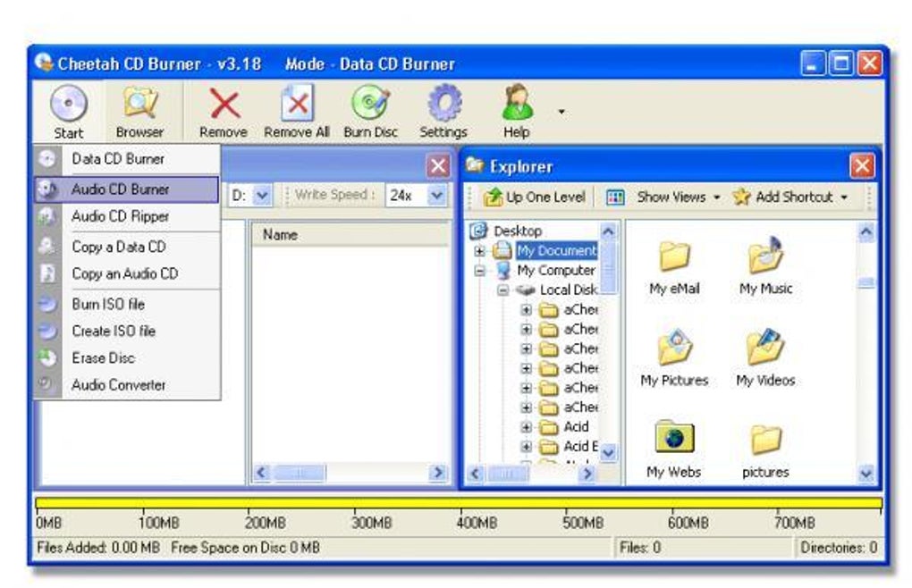The width and height of the screenshot is (912, 588).
Task: Select Burn ISO file entry
Action: pos(127,304)
